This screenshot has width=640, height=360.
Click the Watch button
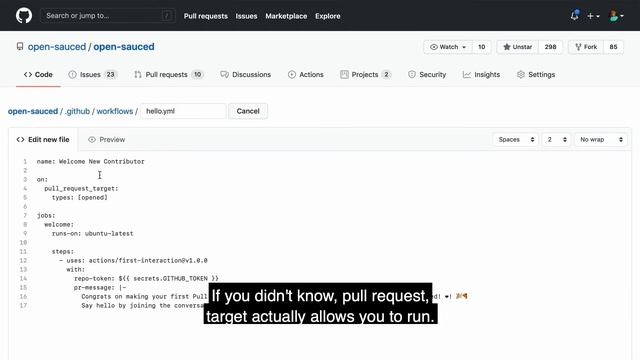coord(448,47)
